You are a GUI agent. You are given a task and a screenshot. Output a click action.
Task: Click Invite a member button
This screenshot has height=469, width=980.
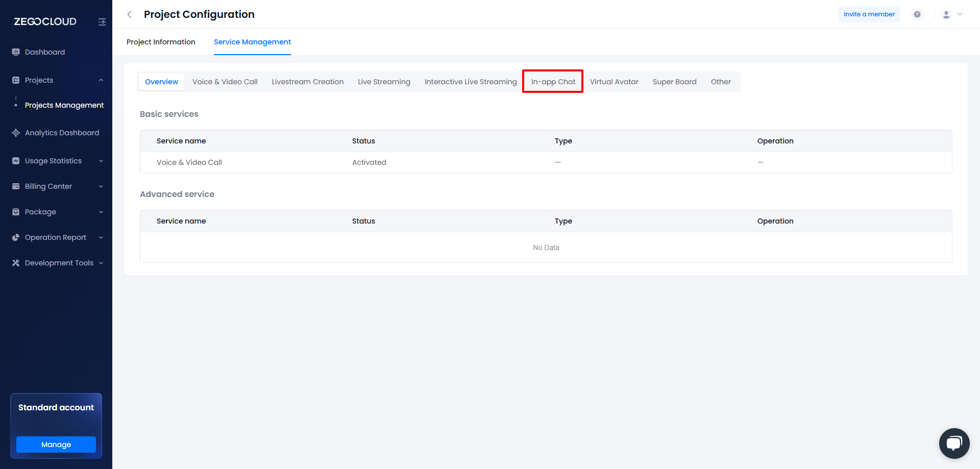pyautogui.click(x=869, y=14)
